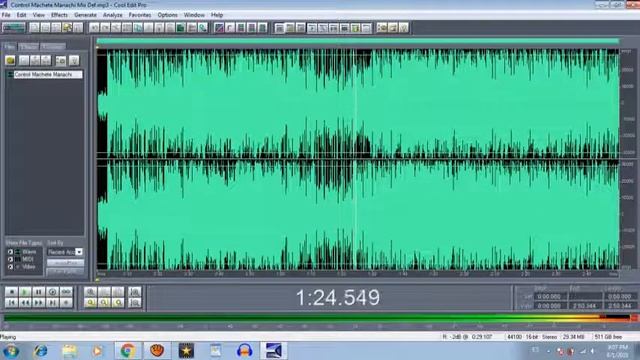Viewport: 640px width, 360px height.
Task: Click the green Play button
Action: tap(25, 292)
